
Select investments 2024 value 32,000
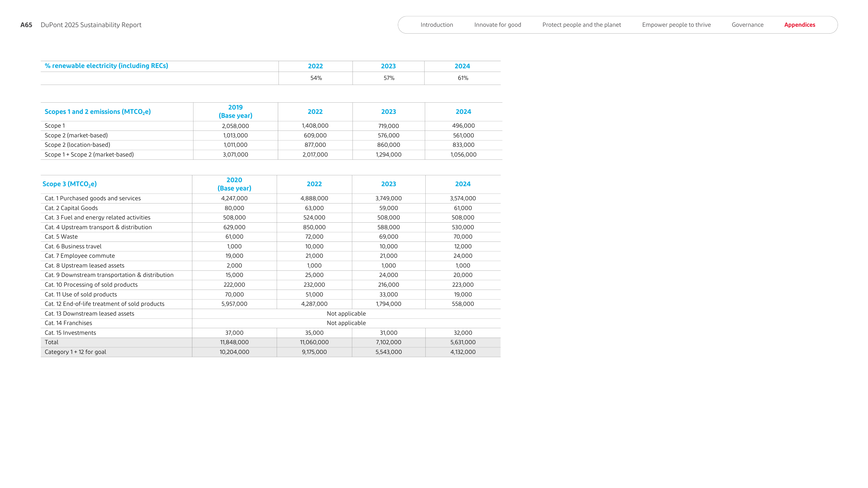[x=463, y=333]
